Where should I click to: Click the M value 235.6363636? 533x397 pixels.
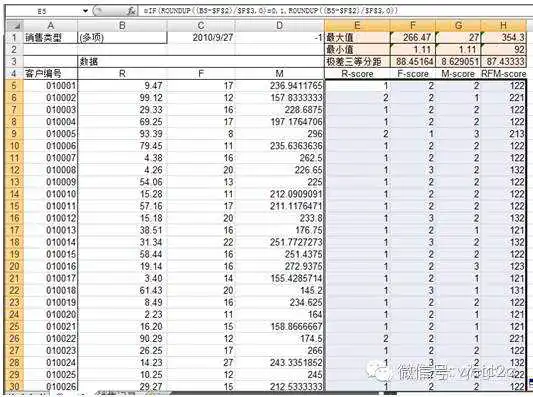coord(279,146)
